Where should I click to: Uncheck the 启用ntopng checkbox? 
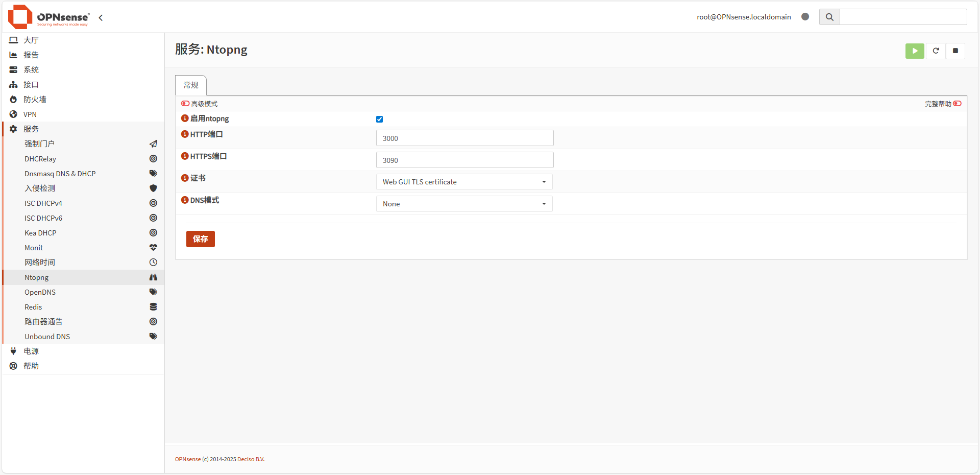point(379,120)
